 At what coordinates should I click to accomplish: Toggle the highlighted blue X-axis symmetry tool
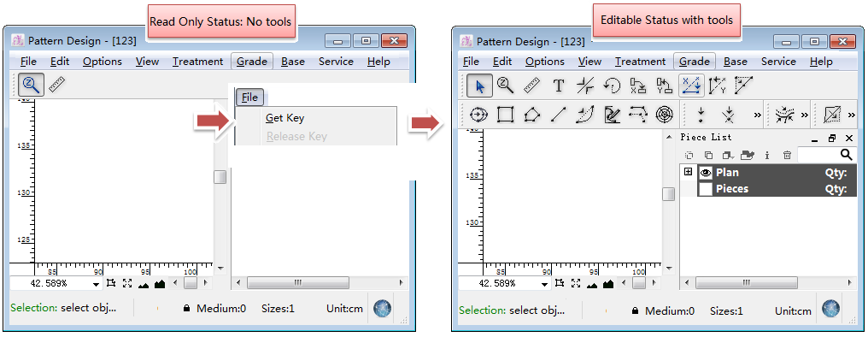coord(691,86)
